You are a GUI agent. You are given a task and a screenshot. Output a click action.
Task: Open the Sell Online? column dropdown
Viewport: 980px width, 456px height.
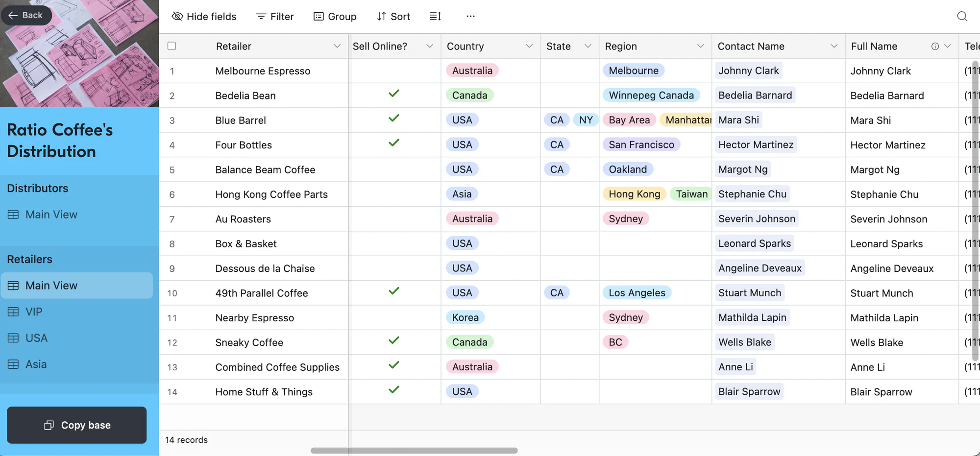[x=430, y=46]
